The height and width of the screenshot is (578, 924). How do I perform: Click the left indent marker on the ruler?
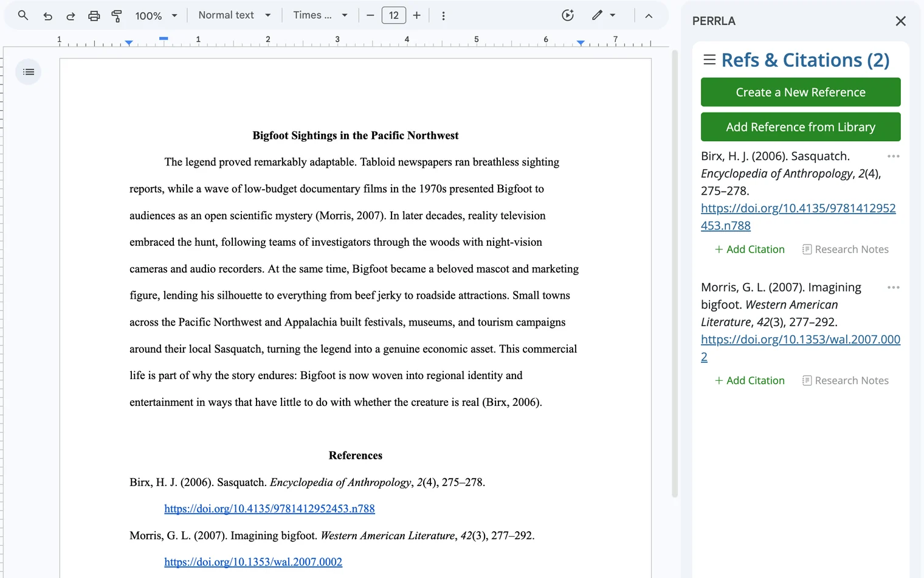129,43
